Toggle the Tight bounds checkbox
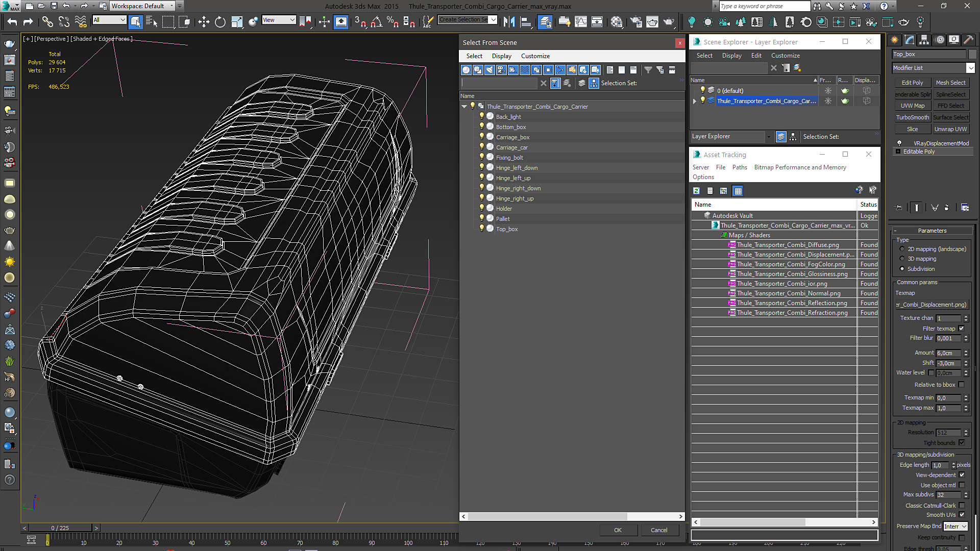This screenshot has height=551, width=980. [962, 443]
